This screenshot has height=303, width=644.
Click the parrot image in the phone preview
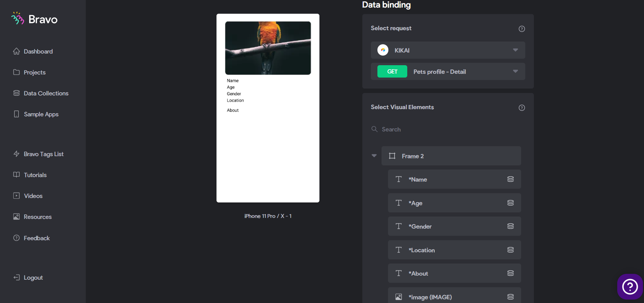tap(268, 48)
